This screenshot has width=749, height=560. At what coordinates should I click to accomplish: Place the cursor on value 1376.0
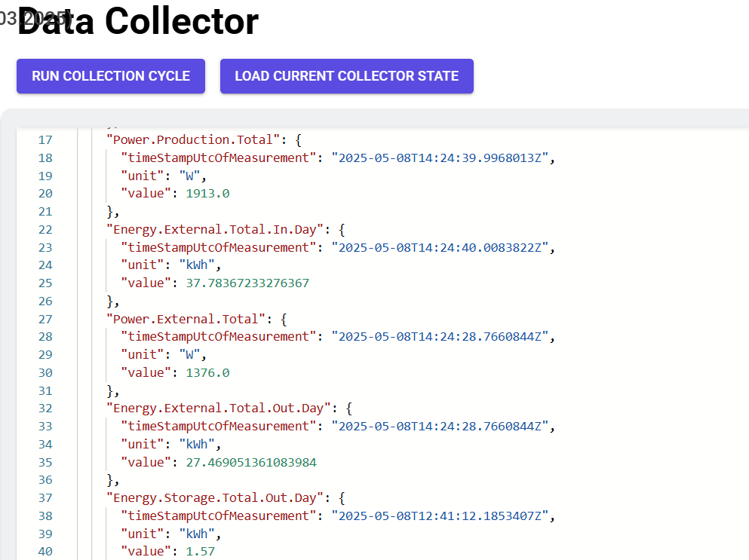(208, 372)
